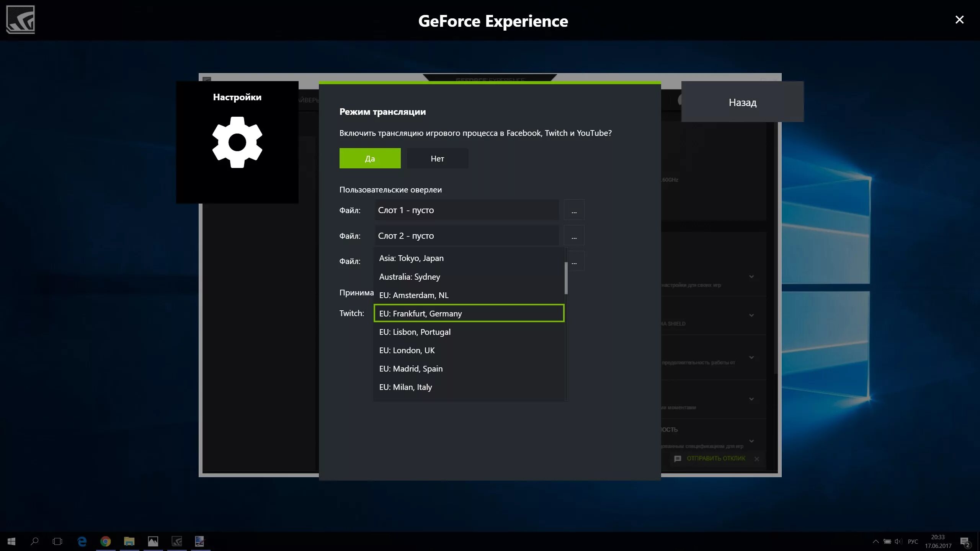The image size is (980, 551).
Task: Enable broadcasting with the Да button
Action: [370, 158]
